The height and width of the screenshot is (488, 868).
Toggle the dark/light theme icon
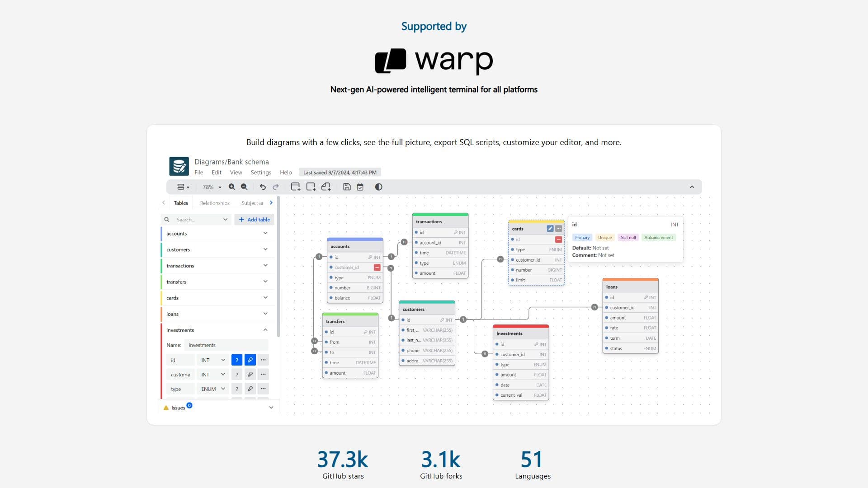[x=379, y=187]
